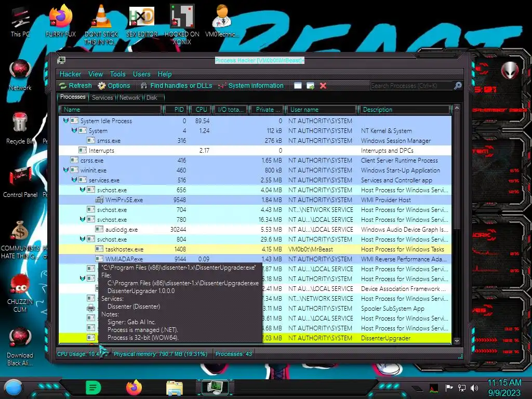The image size is (532, 399).
Task: Open the Users menu
Action: click(141, 74)
